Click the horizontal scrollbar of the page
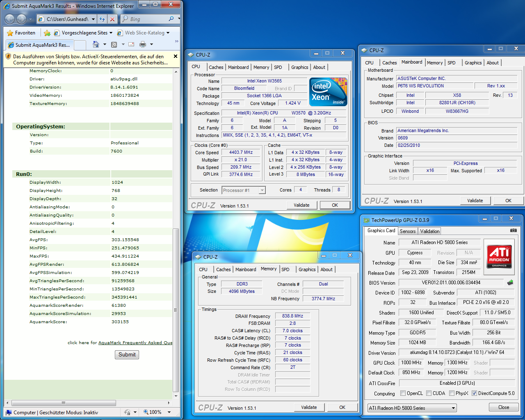The height and width of the screenshot is (420, 525). pyautogui.click(x=64, y=403)
